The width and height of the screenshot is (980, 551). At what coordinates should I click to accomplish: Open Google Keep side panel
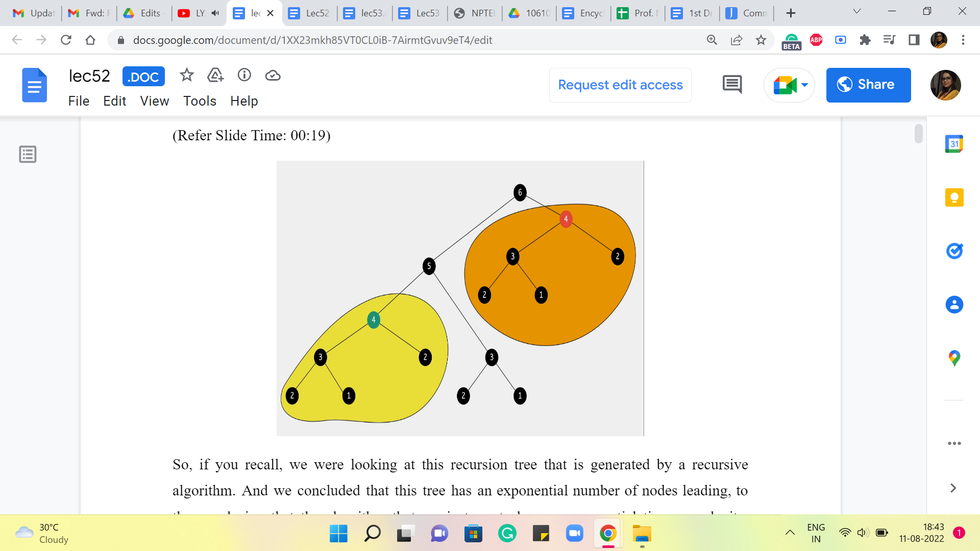[x=954, y=197]
